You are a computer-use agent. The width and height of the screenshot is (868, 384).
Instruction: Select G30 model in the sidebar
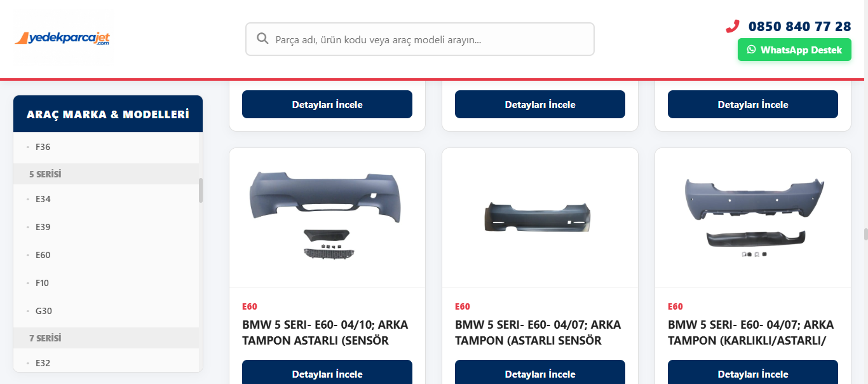pos(44,310)
